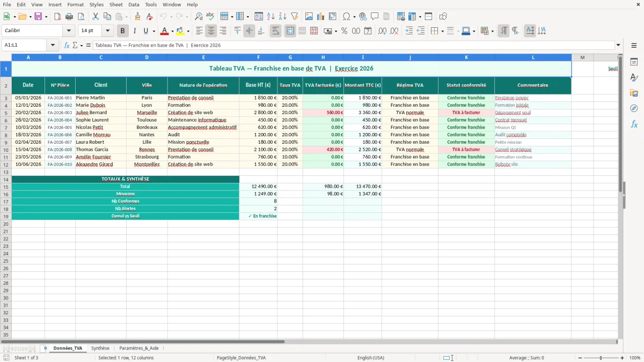Select column F header

pyautogui.click(x=258, y=57)
